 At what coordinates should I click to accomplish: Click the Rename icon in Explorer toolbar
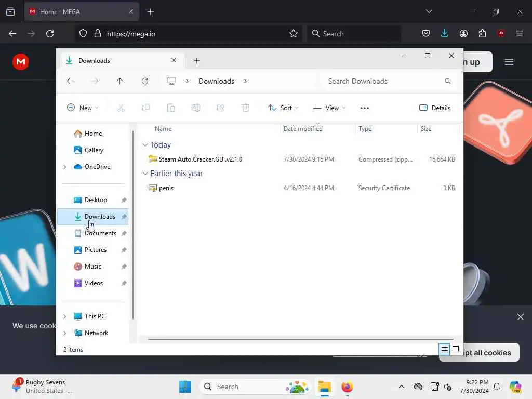196,108
